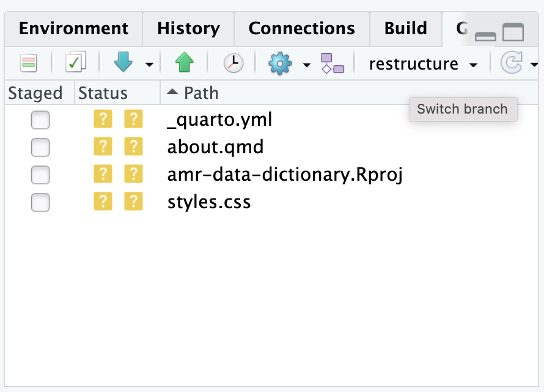Open the restructure branch dropdown
Screen dimensions: 544x392
(x=423, y=64)
